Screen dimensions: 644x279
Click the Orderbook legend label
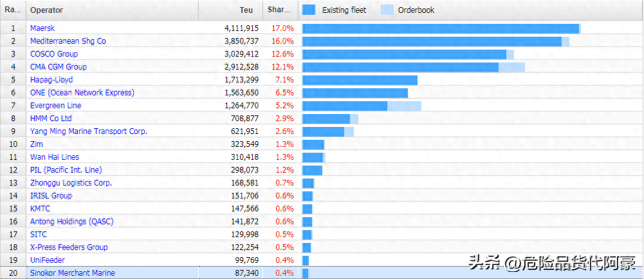[x=416, y=10]
